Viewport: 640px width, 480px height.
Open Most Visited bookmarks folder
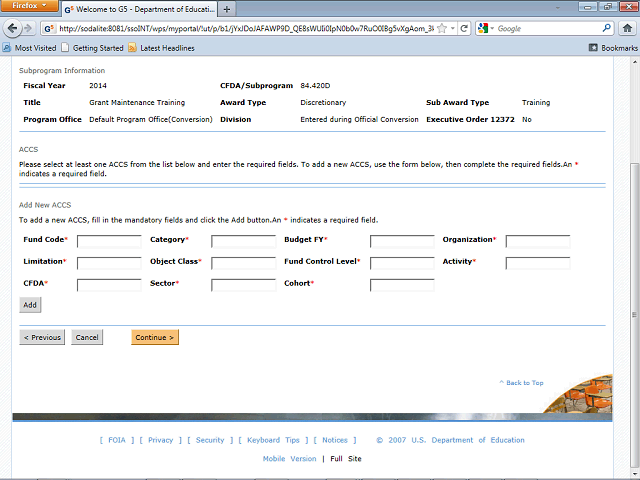pyautogui.click(x=29, y=48)
